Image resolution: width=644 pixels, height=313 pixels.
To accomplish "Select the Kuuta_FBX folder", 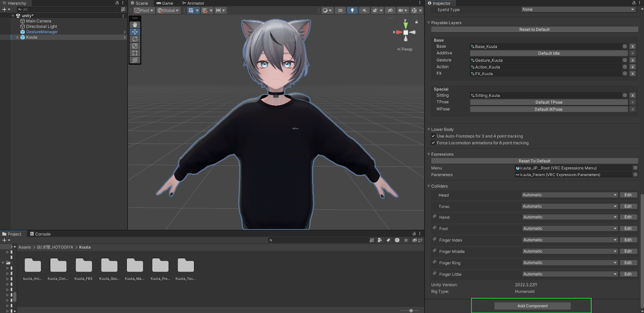I will [84, 269].
